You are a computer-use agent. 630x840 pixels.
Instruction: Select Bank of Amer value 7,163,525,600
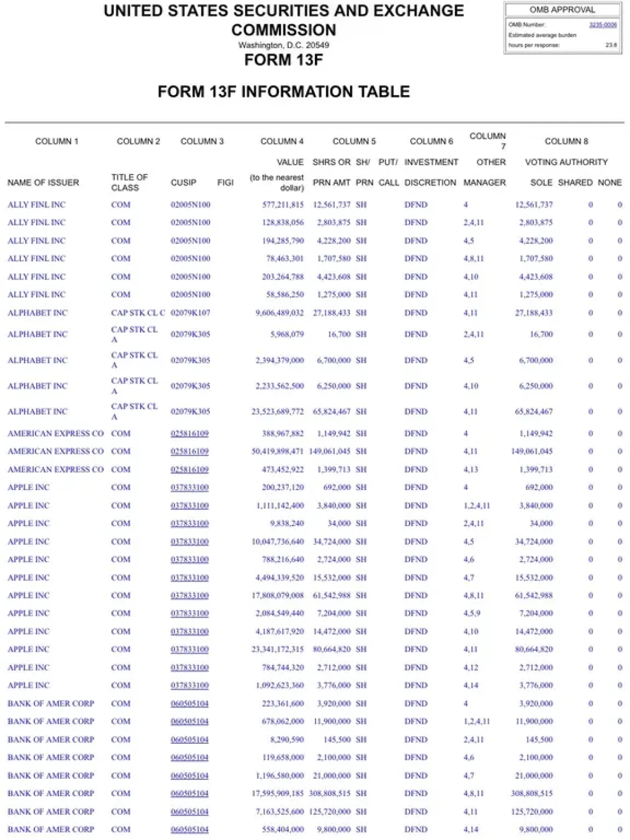(279, 811)
